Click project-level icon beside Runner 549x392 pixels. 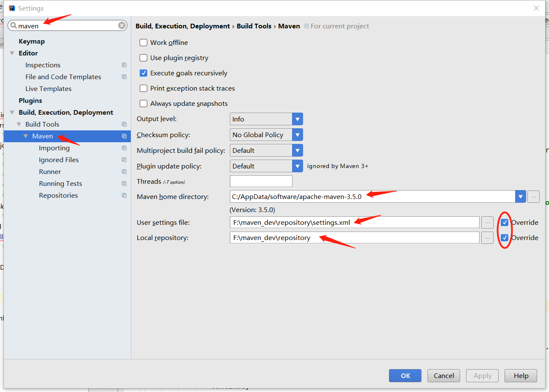pos(124,171)
